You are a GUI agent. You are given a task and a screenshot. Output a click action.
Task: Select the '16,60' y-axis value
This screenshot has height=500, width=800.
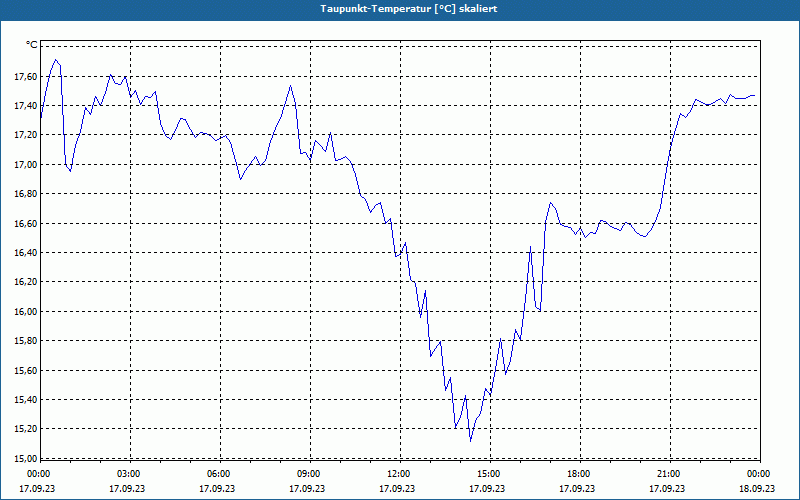click(x=26, y=223)
